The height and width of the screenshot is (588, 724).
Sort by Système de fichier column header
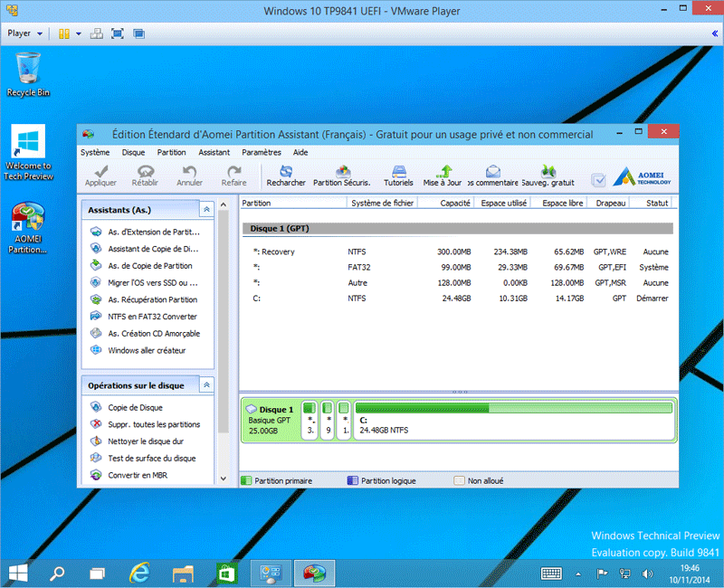pyautogui.click(x=382, y=203)
